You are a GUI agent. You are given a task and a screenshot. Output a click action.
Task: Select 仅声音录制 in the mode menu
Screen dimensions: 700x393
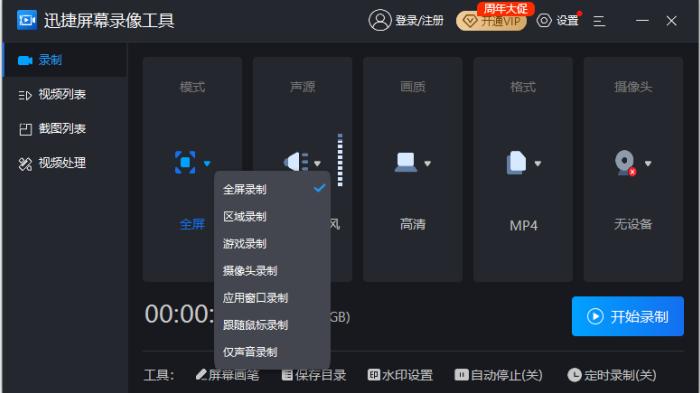(x=272, y=352)
